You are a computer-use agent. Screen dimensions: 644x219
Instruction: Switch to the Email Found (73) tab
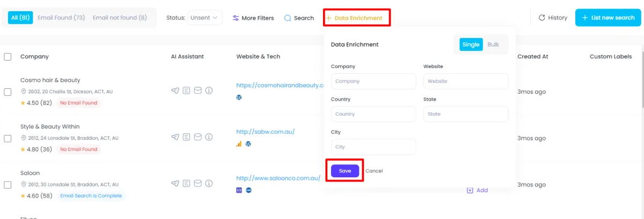point(61,18)
